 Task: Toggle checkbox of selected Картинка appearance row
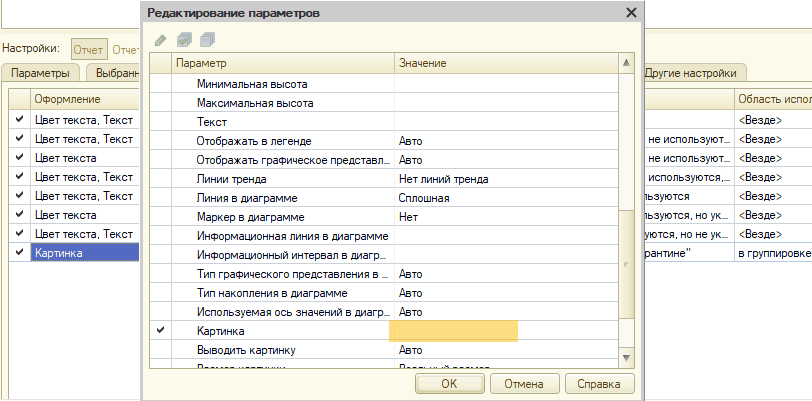pyautogui.click(x=20, y=252)
